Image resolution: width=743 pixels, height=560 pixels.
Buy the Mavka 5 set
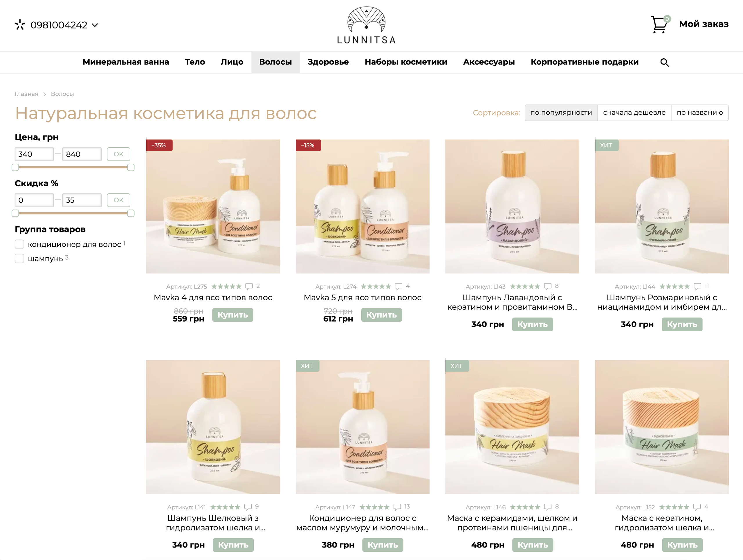(x=381, y=315)
